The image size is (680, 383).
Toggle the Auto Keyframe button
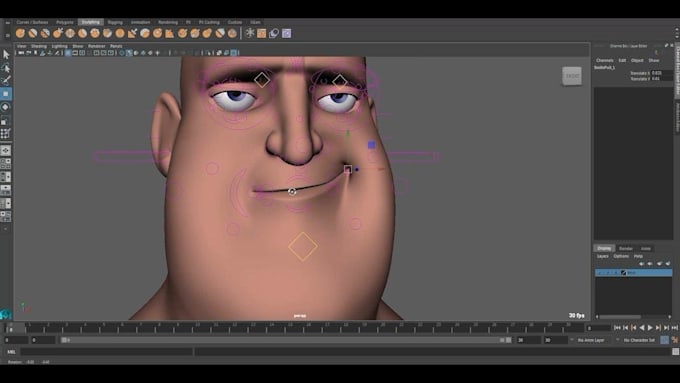(664, 340)
